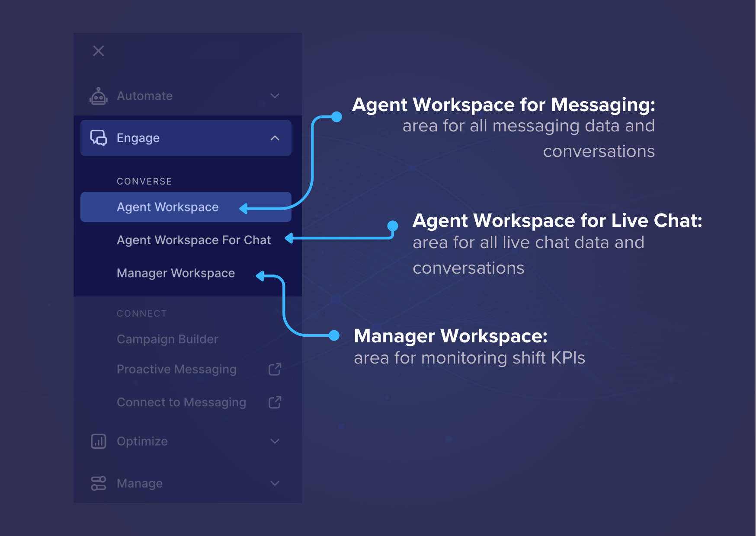The height and width of the screenshot is (536, 756).
Task: Open the Campaign Builder
Action: pyautogui.click(x=167, y=339)
